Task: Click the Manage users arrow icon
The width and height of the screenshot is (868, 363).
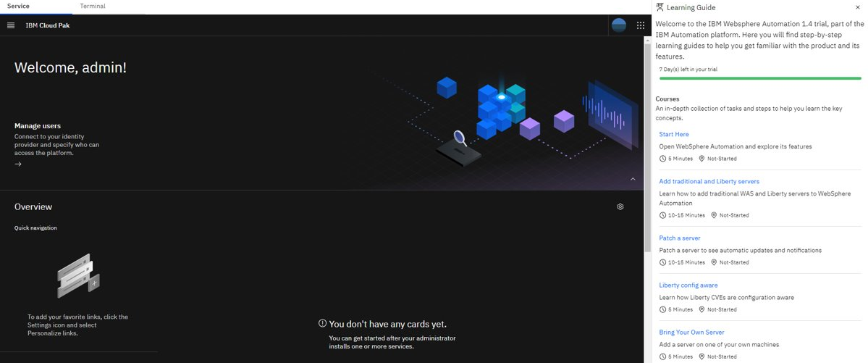Action: (18, 164)
